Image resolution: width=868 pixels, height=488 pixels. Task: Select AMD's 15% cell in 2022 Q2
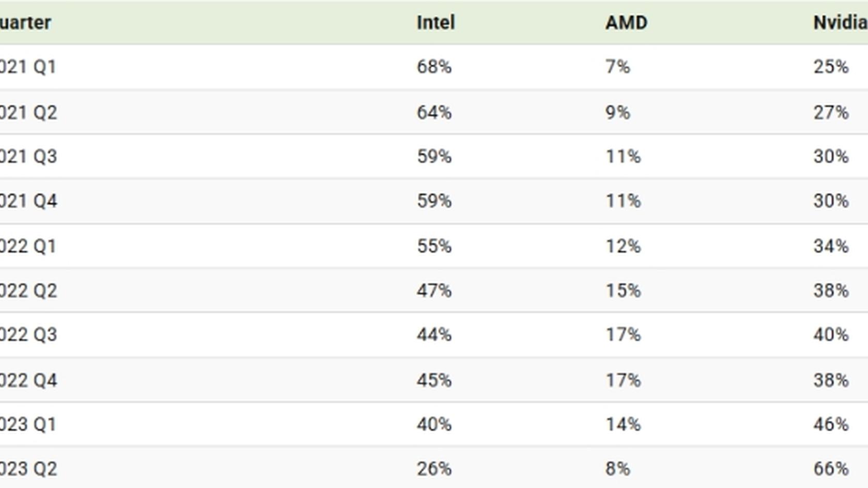[x=623, y=291]
